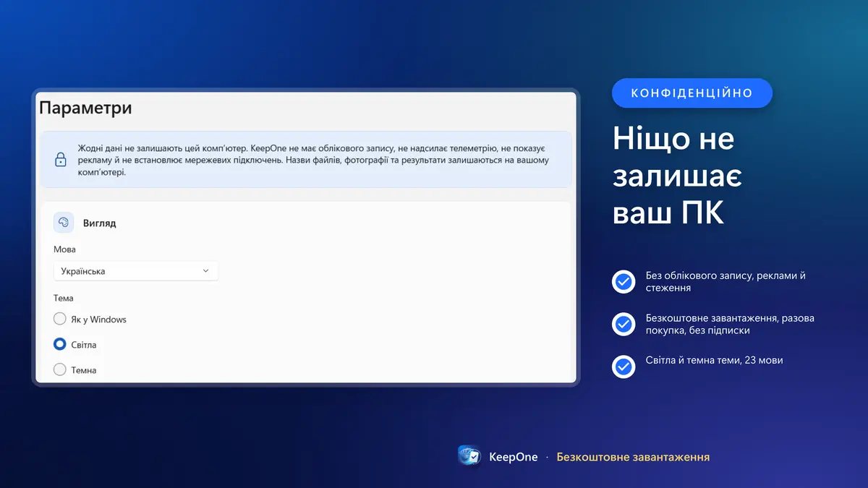Click 'Безкоштовне завантаження, разова покупка' bullet text
This screenshot has width=868, height=488.
coord(730,324)
